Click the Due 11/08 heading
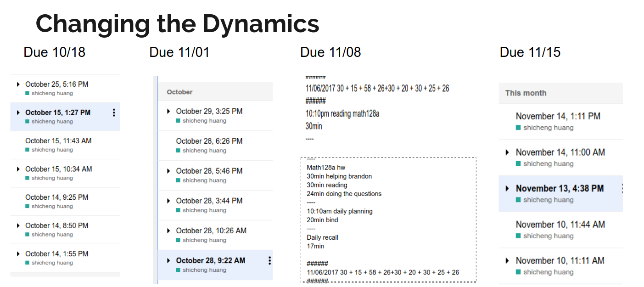This screenshot has width=644, height=287. 330,52
